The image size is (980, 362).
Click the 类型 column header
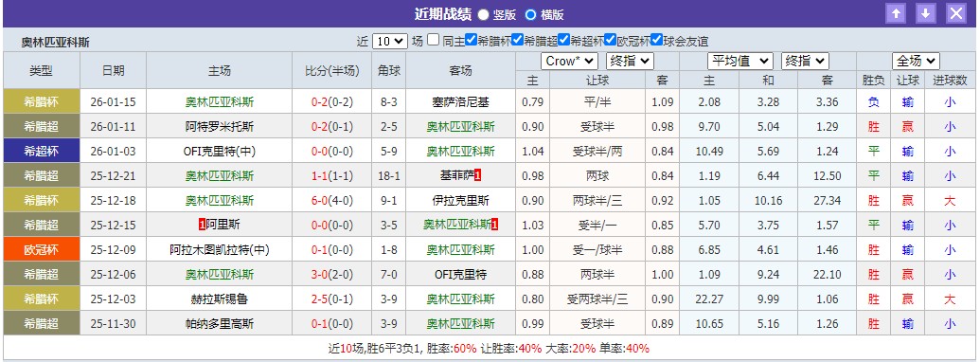[x=42, y=71]
